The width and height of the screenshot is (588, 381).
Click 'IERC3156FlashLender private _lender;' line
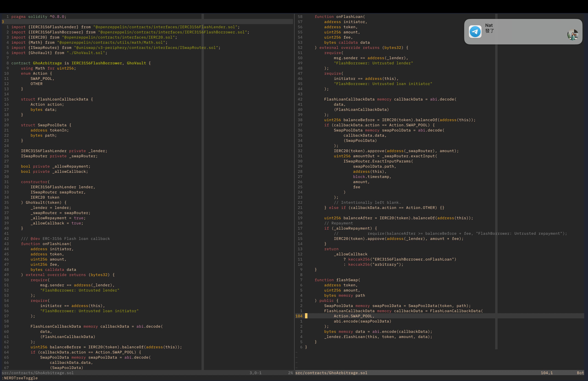coord(64,151)
